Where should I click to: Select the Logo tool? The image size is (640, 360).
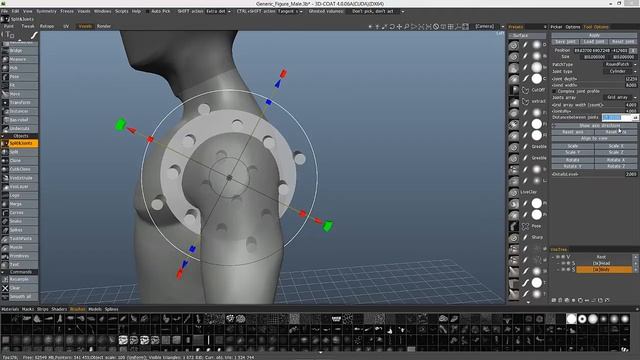(20, 196)
